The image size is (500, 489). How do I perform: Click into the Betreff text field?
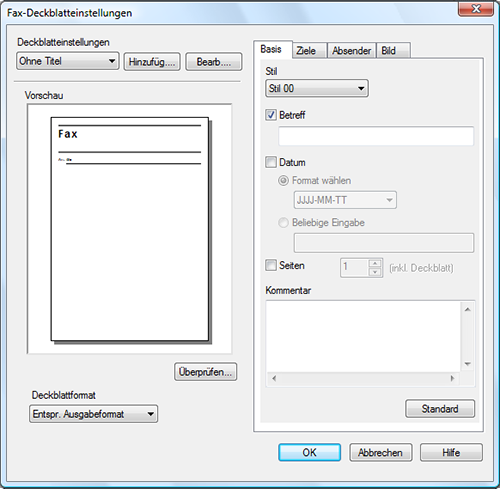[376, 136]
